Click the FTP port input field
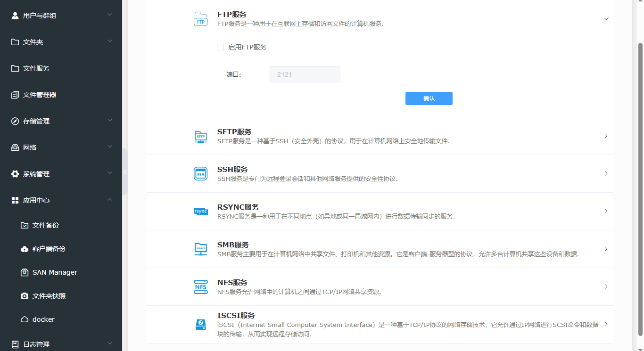644x351 pixels. pyautogui.click(x=305, y=74)
